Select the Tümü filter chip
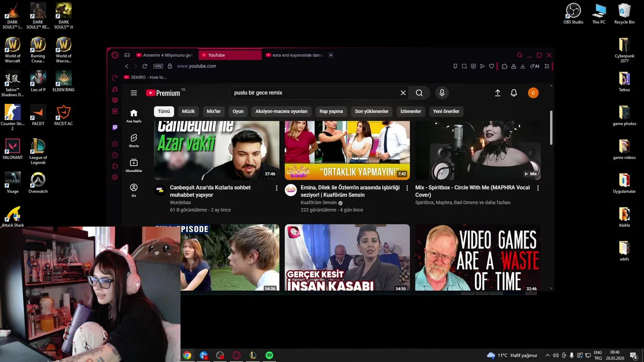Viewport: 644px width, 362px height. point(164,111)
